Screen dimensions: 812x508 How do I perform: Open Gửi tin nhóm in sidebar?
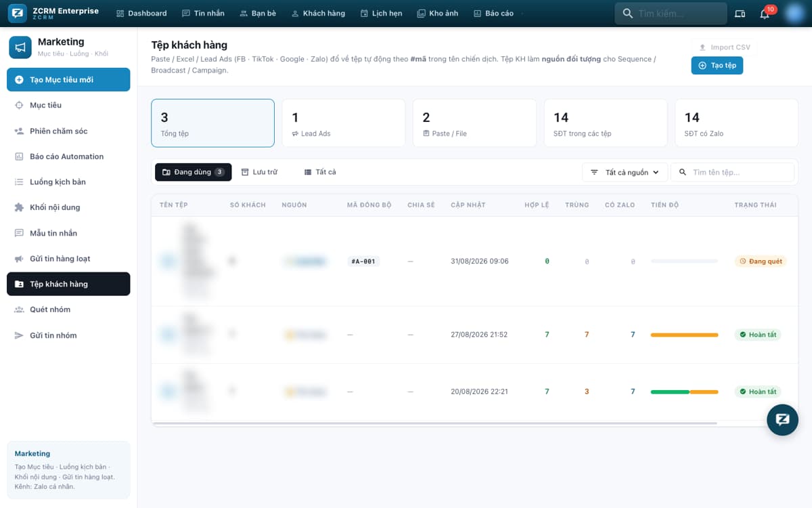pyautogui.click(x=68, y=335)
